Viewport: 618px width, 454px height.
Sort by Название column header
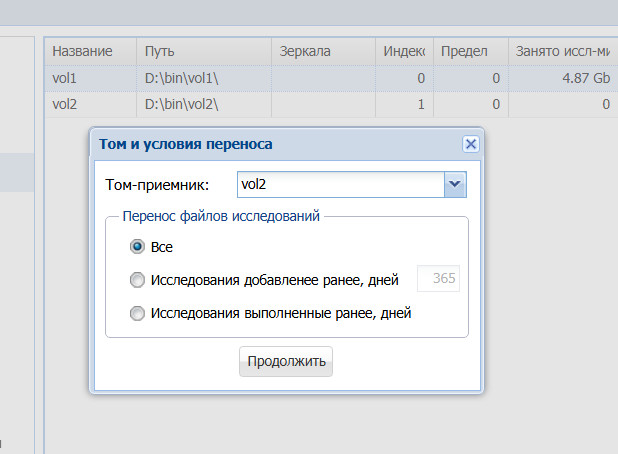[x=90, y=51]
